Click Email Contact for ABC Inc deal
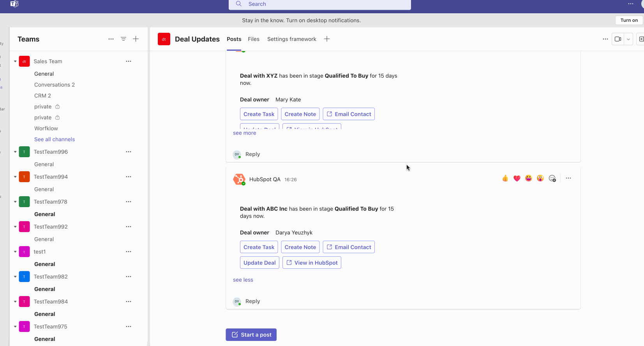 coord(349,247)
